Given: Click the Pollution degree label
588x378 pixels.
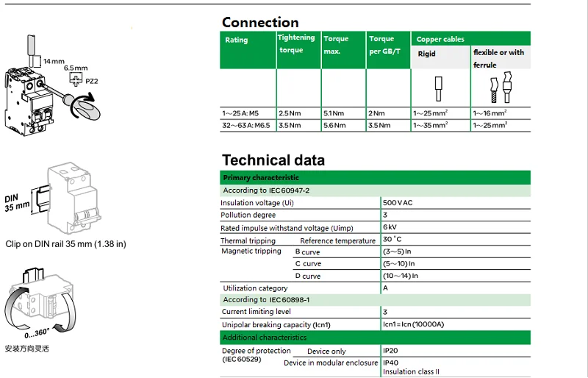Looking at the screenshot, I should pos(248,215).
